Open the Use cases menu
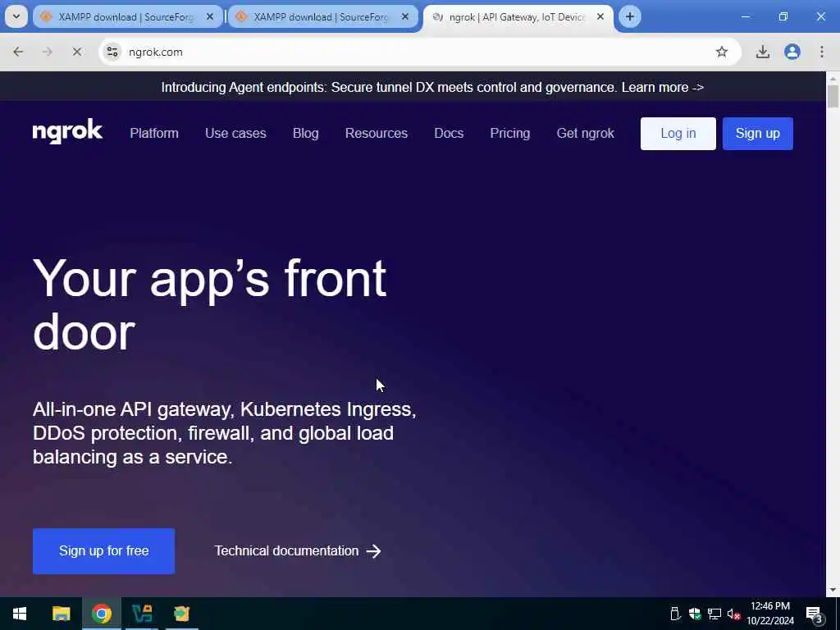The image size is (840, 630). 235,134
